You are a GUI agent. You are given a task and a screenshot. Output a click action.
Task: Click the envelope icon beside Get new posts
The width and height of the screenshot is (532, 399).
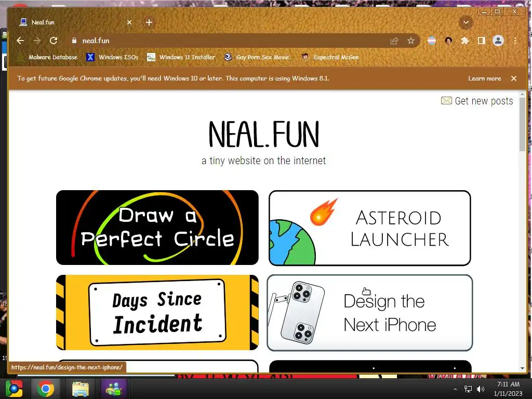(x=446, y=100)
